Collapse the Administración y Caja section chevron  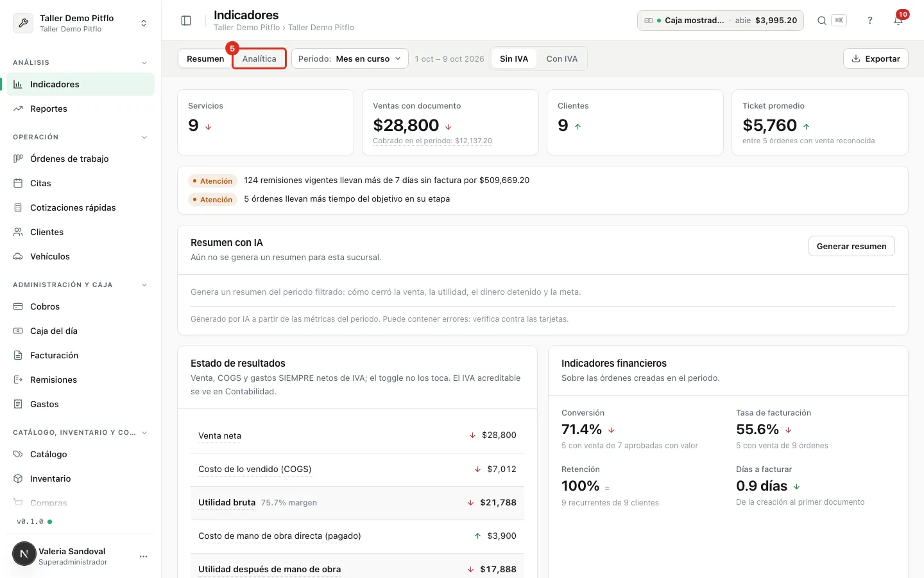(x=144, y=285)
